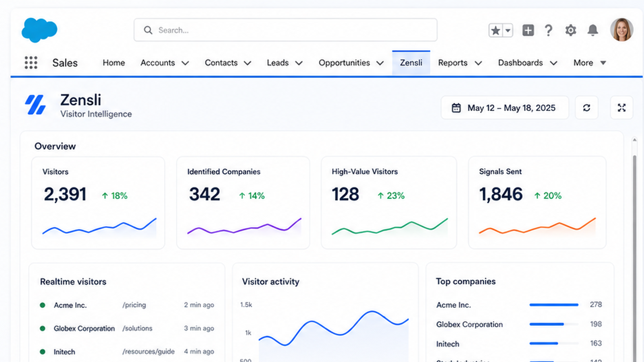
Task: Click Globex Corporation in Top companies
Action: (469, 324)
